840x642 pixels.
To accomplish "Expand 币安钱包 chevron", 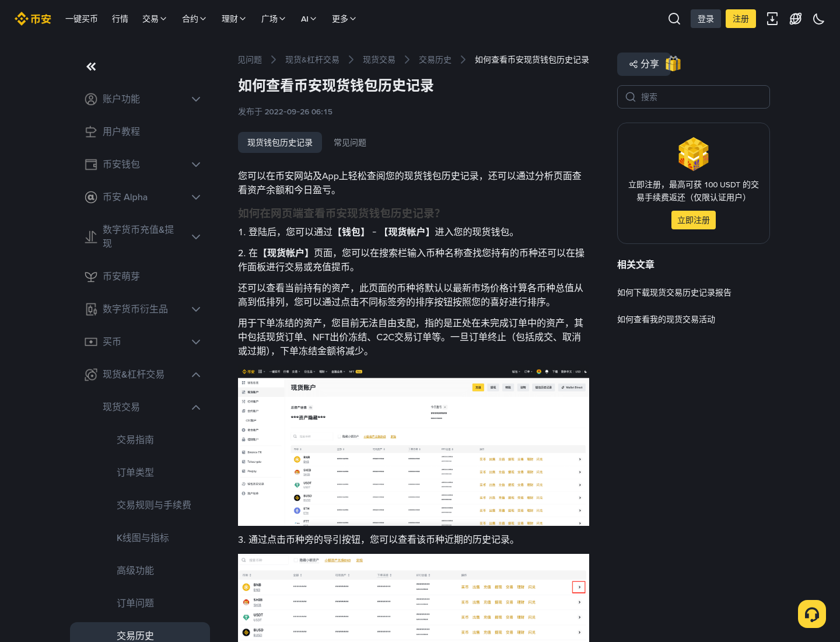I will pos(196,165).
